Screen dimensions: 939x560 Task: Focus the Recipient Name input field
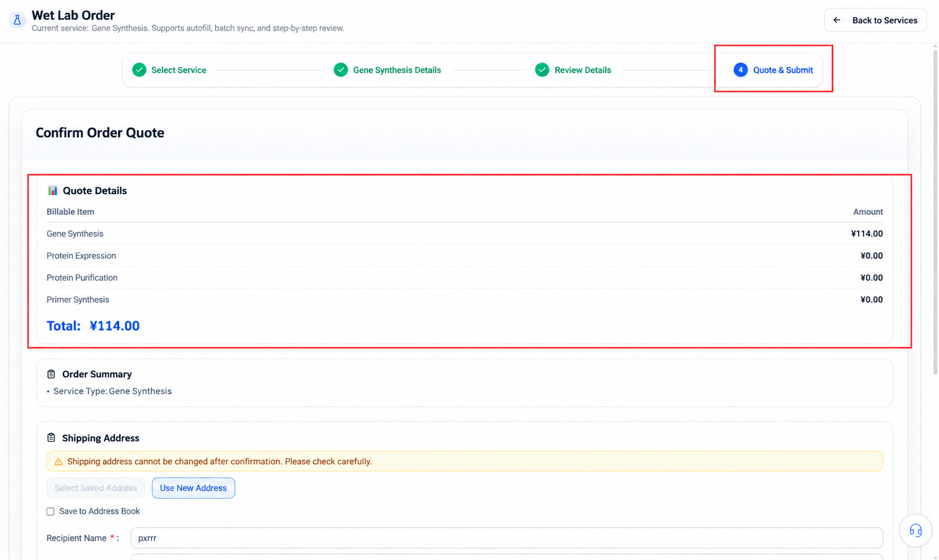pyautogui.click(x=507, y=538)
